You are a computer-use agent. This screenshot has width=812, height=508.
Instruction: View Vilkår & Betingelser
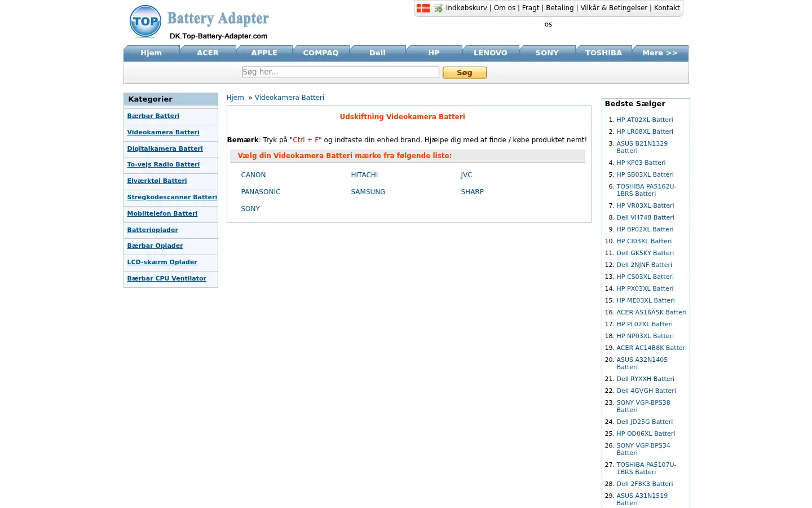(x=614, y=8)
